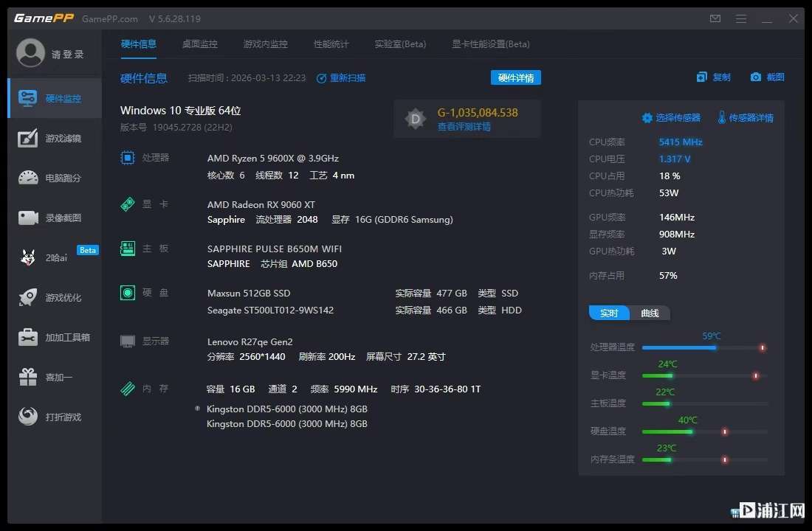Click the mail message icon in title bar
This screenshot has width=812, height=531.
pyautogui.click(x=715, y=18)
